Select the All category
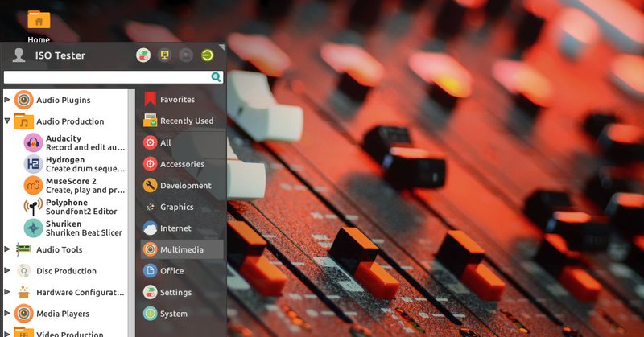644x337 pixels. point(183,142)
